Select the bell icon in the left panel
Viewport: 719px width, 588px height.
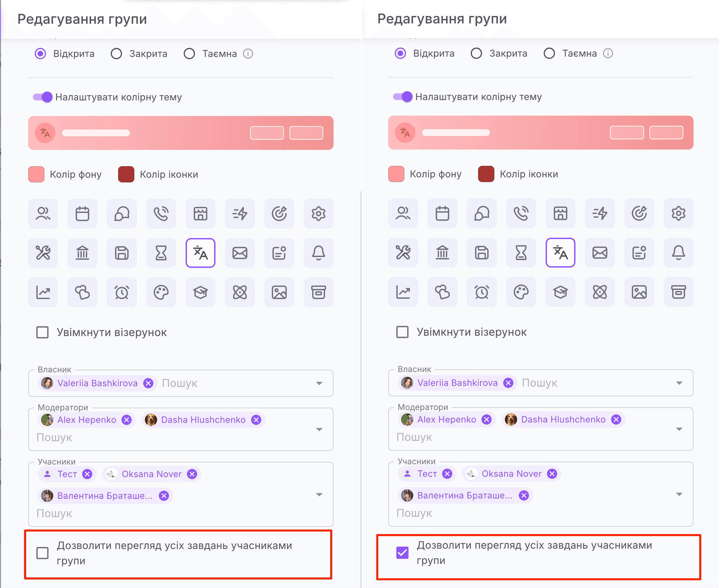click(318, 253)
